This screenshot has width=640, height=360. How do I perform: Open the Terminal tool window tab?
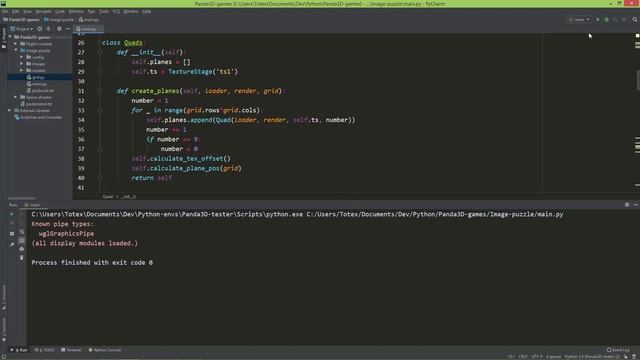(71, 350)
